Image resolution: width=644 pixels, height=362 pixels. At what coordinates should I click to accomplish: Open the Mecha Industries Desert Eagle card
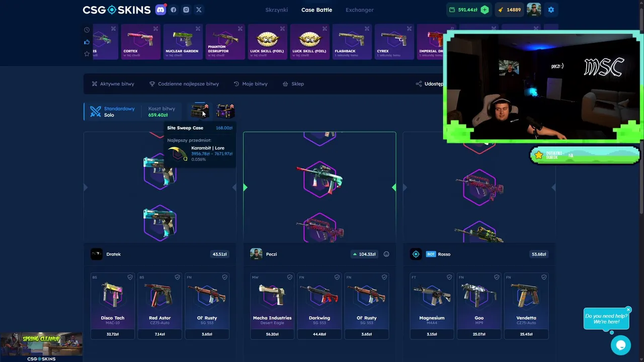pyautogui.click(x=272, y=306)
